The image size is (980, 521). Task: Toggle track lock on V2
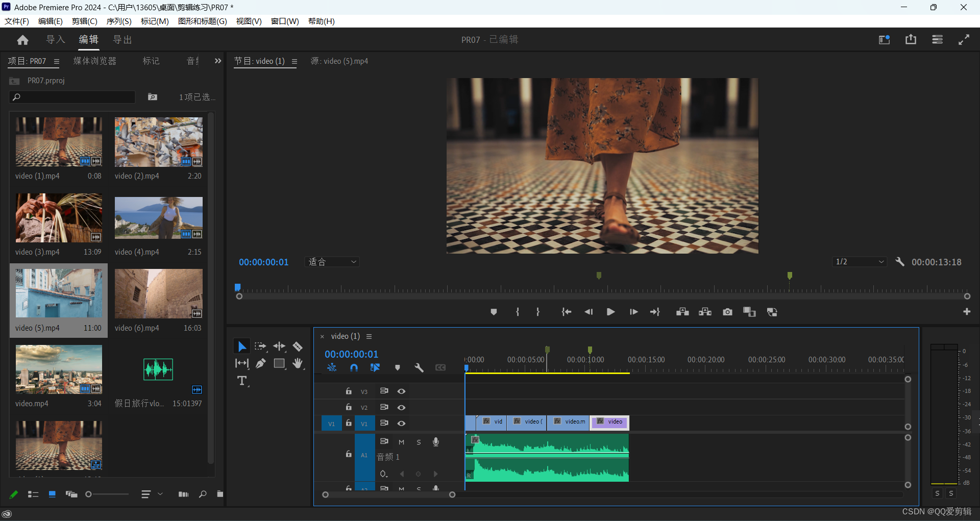coord(349,407)
